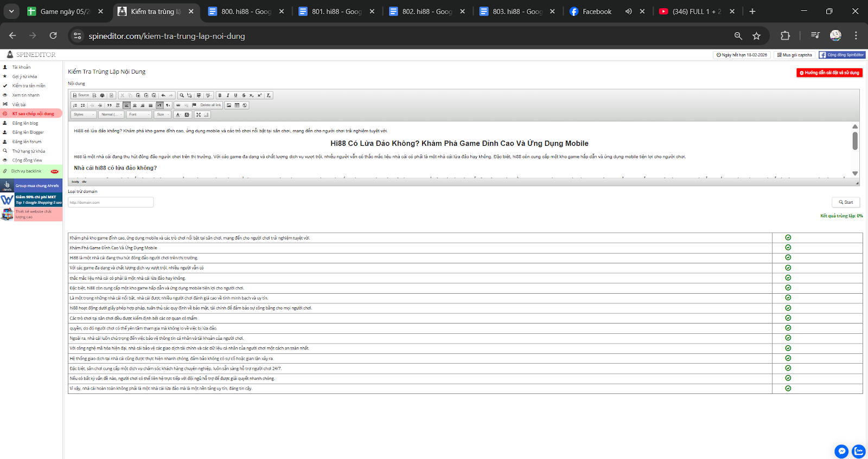Open the Text Color picker

pos(178,114)
